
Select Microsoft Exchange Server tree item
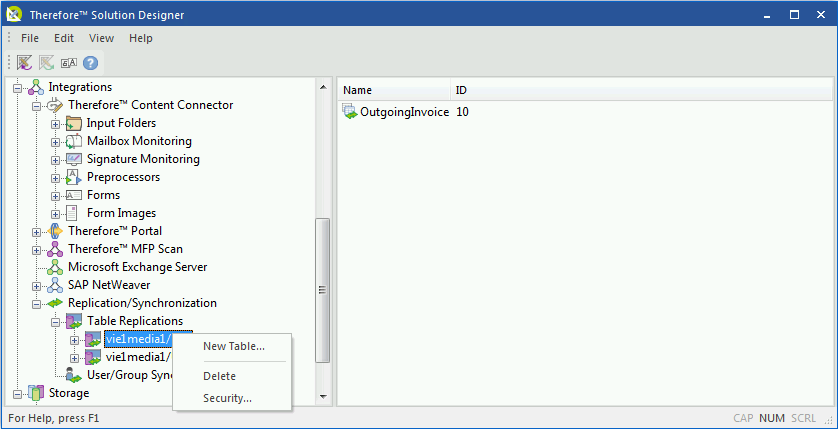pyautogui.click(x=137, y=267)
